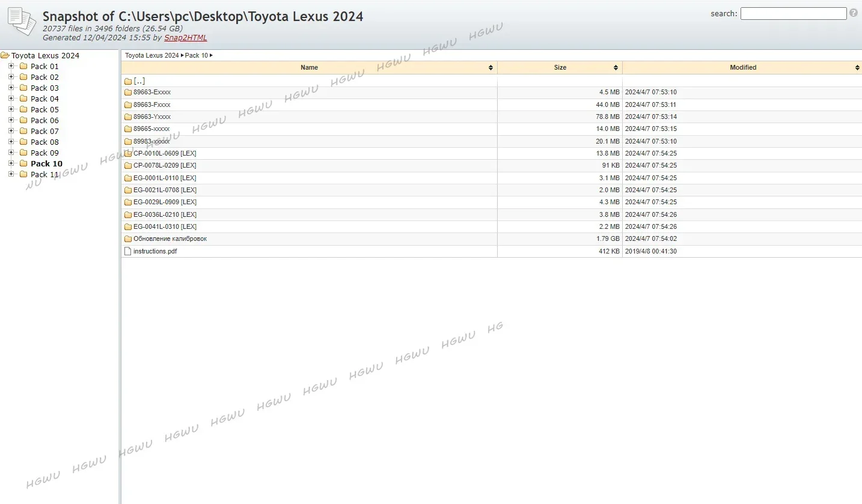
Task: Click the folder icon of CP-0010L-0609 [LEX]
Action: 127,153
